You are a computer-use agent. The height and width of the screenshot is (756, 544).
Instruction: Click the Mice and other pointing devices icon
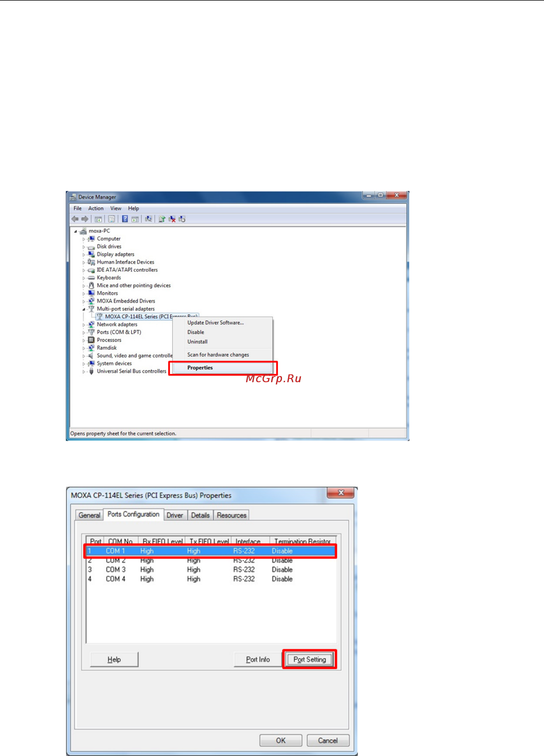91,285
